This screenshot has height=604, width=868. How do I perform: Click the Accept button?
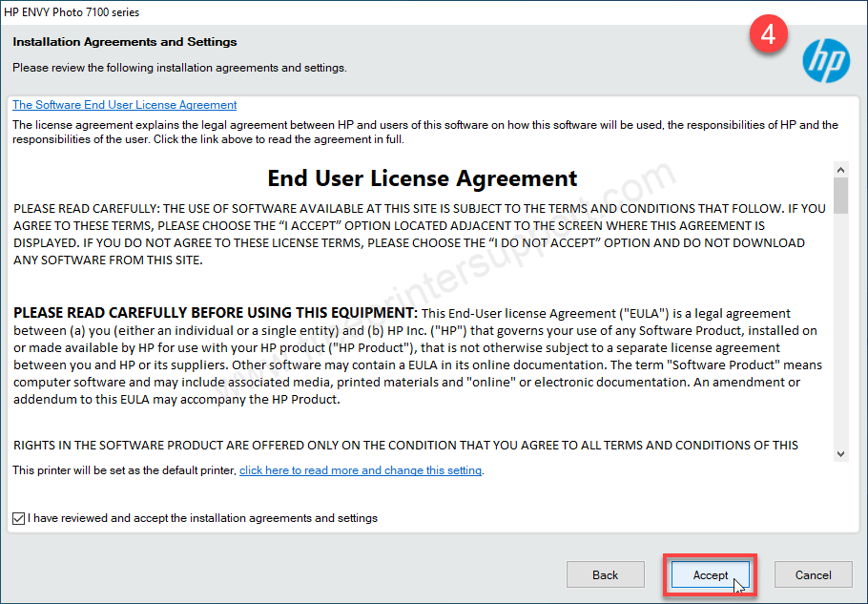point(711,575)
